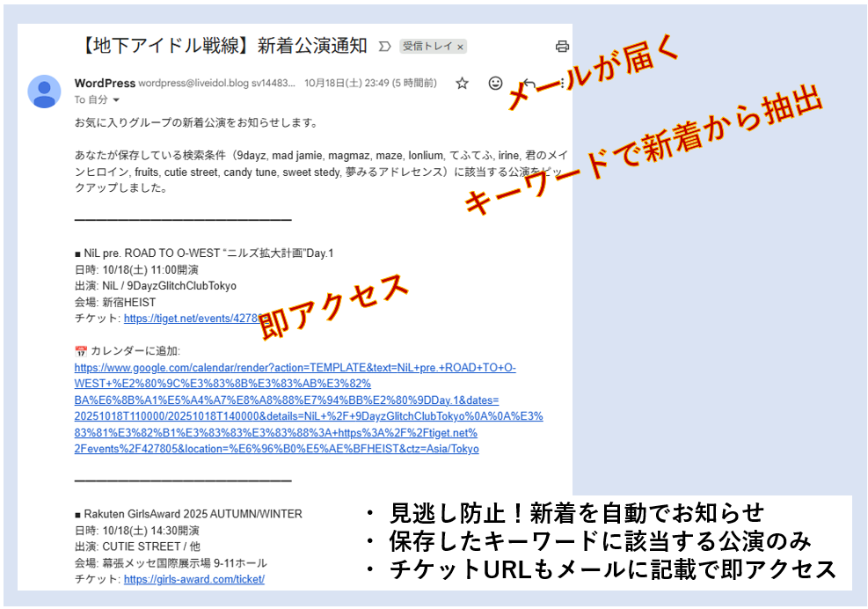Click the calendar emoji beside カレンダーに追加
The image size is (868, 609).
[81, 351]
